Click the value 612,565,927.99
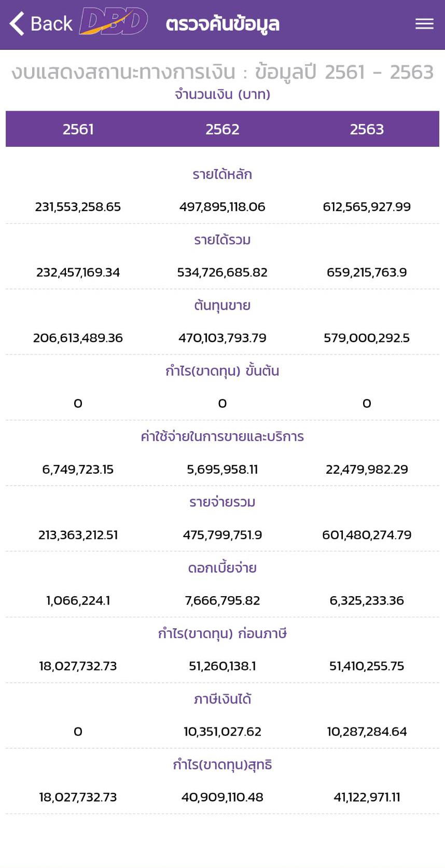445x868 pixels. (x=367, y=207)
